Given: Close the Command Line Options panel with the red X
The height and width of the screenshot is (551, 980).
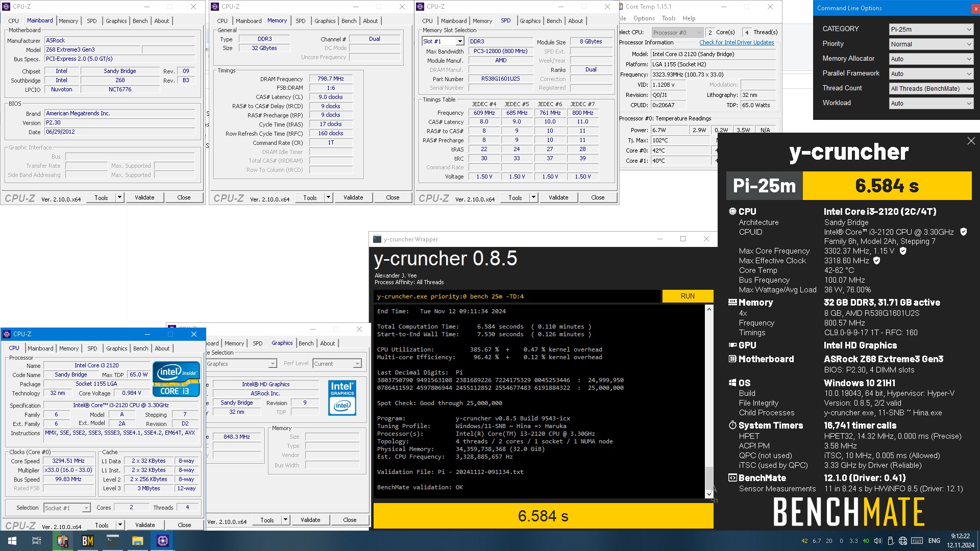Looking at the screenshot, I should [976, 8].
